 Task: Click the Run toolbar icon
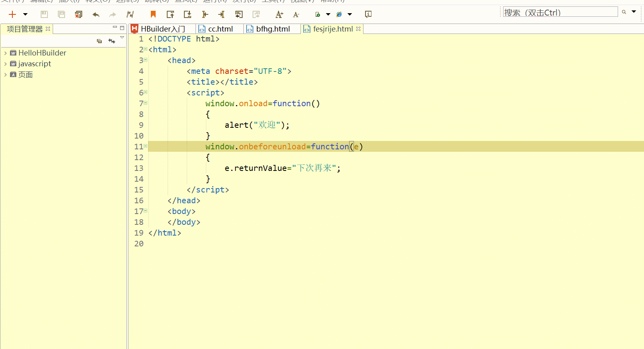[x=318, y=14]
